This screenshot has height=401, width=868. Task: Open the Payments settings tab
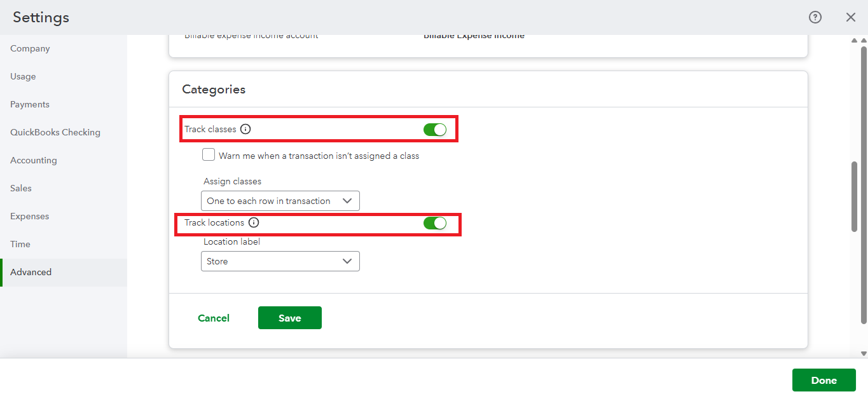[x=30, y=104]
